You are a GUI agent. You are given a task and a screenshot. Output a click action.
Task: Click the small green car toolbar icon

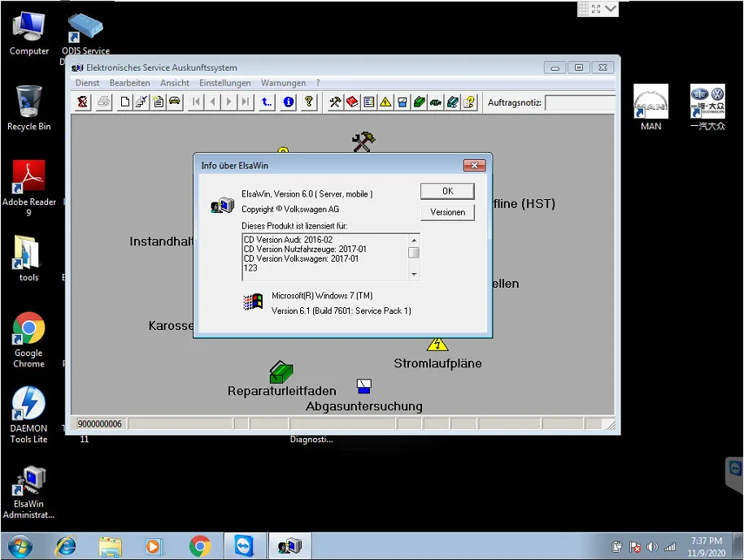pyautogui.click(x=436, y=102)
